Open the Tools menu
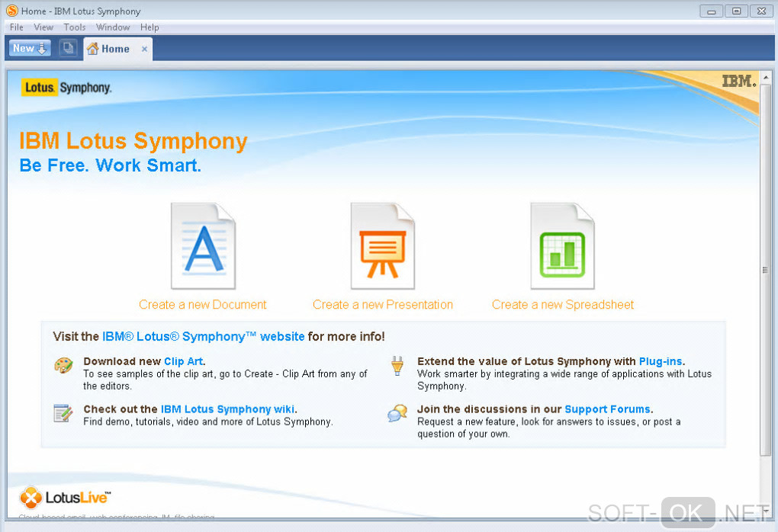The height and width of the screenshot is (532, 778). pos(75,27)
